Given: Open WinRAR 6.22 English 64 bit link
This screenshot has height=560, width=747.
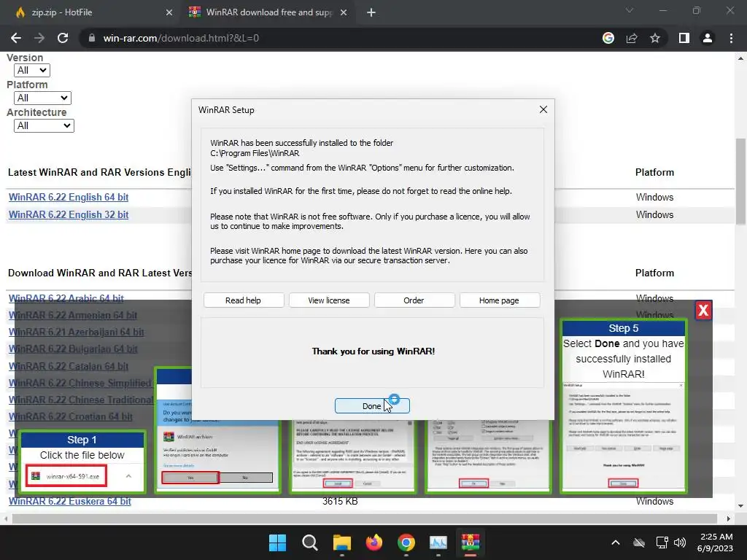Looking at the screenshot, I should 69,197.
